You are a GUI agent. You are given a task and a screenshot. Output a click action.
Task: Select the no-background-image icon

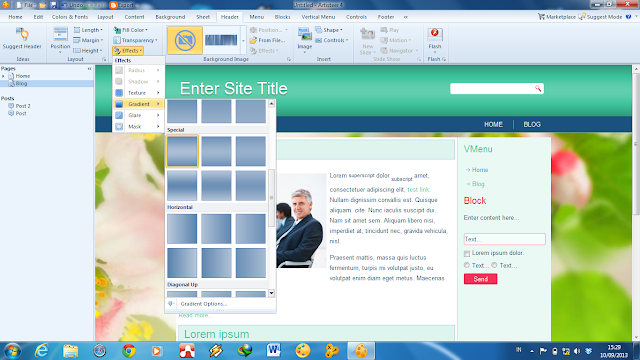click(x=185, y=40)
